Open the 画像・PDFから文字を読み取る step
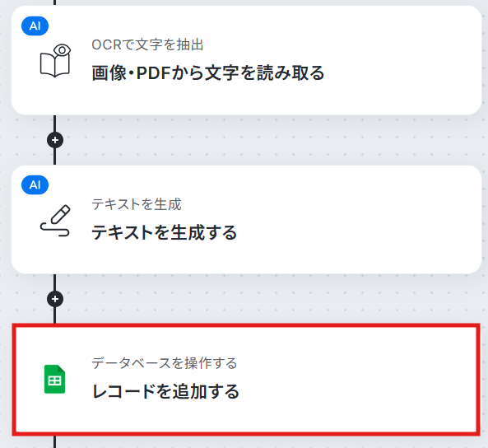The height and width of the screenshot is (448, 488). 208,73
